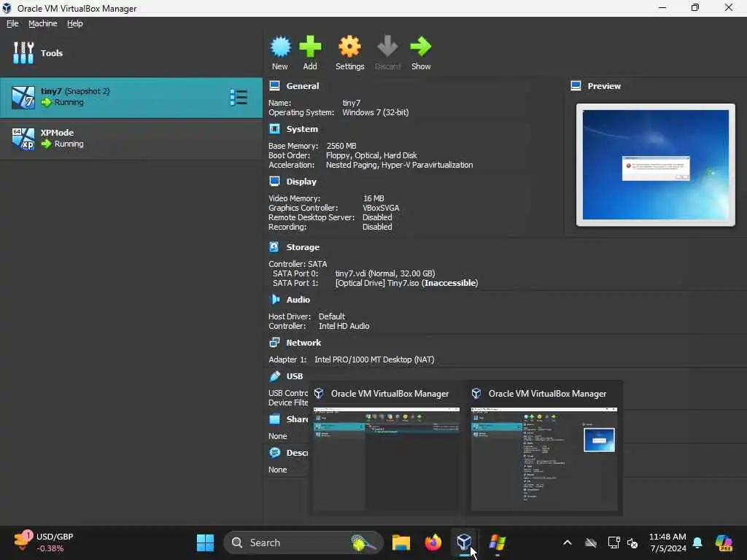Click the New machine toolbar icon
This screenshot has height=560, width=747.
pos(280,47)
